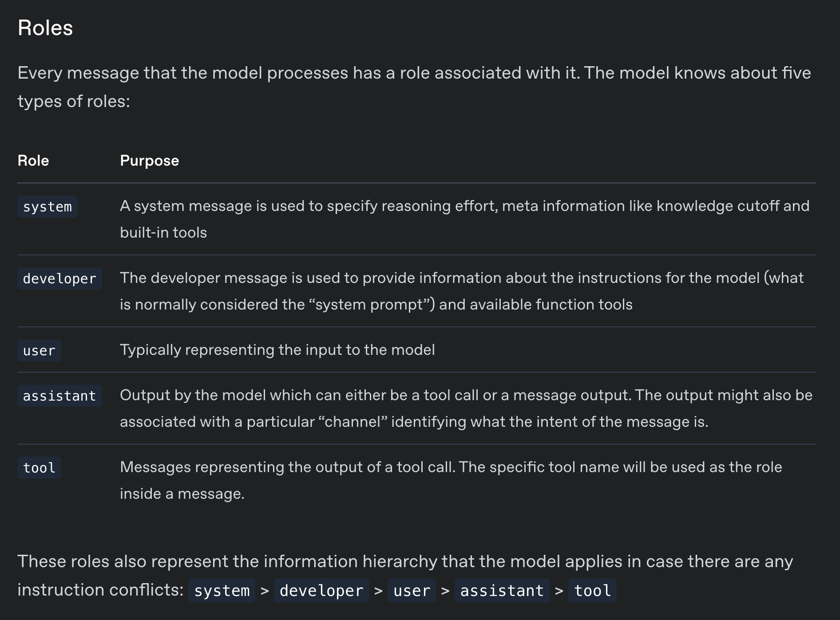This screenshot has width=840, height=620.
Task: Click the assistant role code tag in table
Action: pos(59,396)
